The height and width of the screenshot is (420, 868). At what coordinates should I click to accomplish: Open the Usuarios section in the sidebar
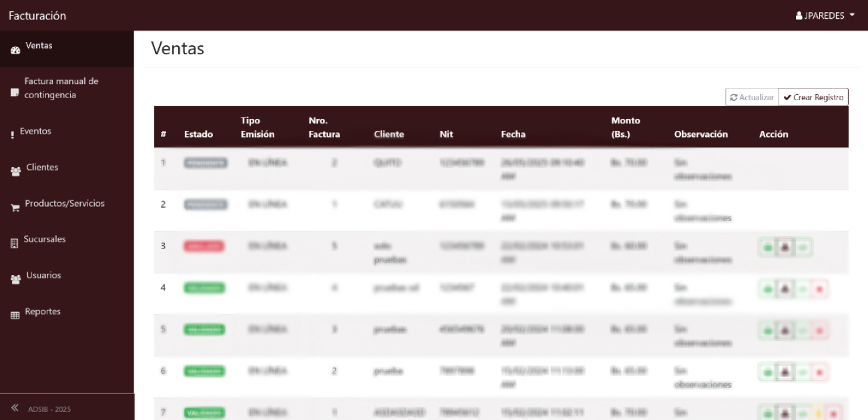[x=43, y=276]
